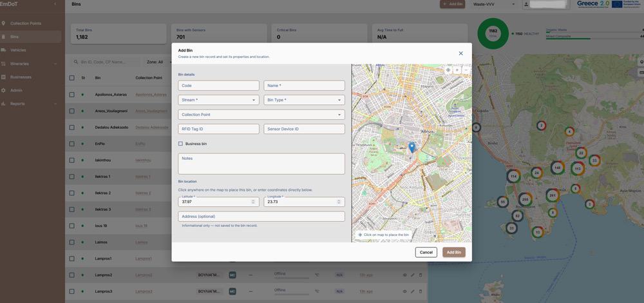Image resolution: width=644 pixels, height=303 pixels.
Task: Click the Cancel button
Action: click(x=426, y=253)
